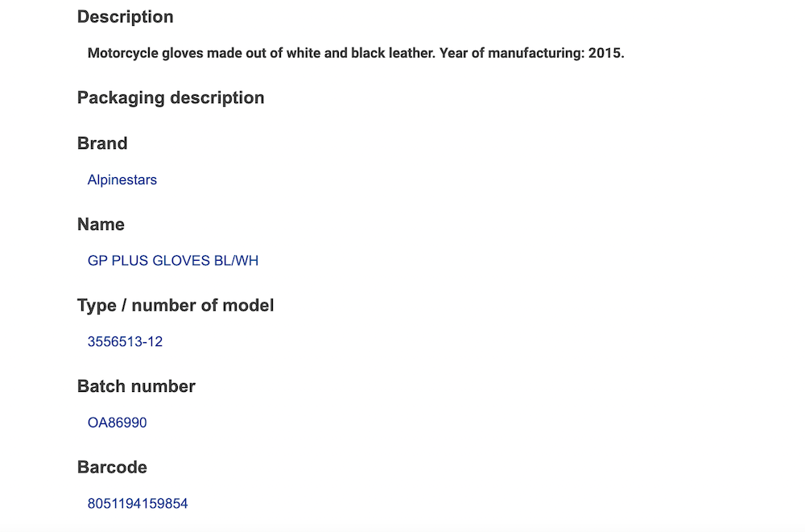Click the word Year in the description
This screenshot has height=532, width=805.
point(455,54)
